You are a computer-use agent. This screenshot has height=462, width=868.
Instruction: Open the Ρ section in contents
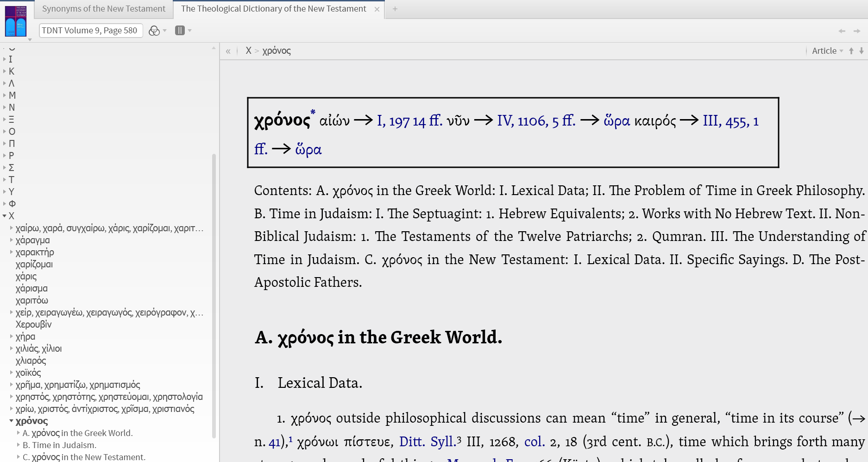12,156
